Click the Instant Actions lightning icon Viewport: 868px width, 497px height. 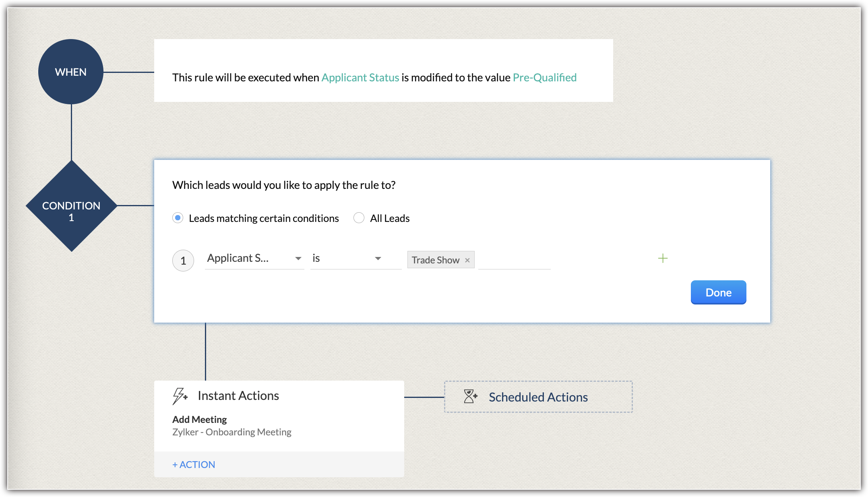[x=180, y=396]
